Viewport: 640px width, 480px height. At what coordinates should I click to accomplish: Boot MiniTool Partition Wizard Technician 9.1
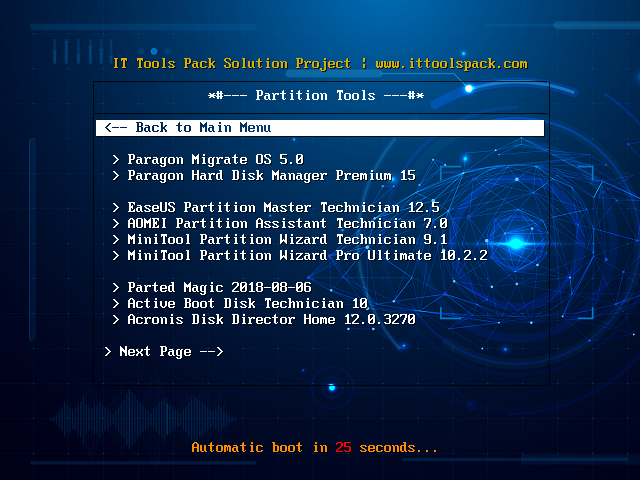coord(280,239)
